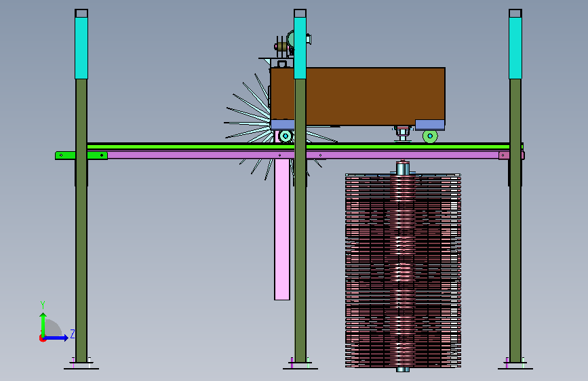
Task: Select the green end bracket on the left
Action: 81,155
